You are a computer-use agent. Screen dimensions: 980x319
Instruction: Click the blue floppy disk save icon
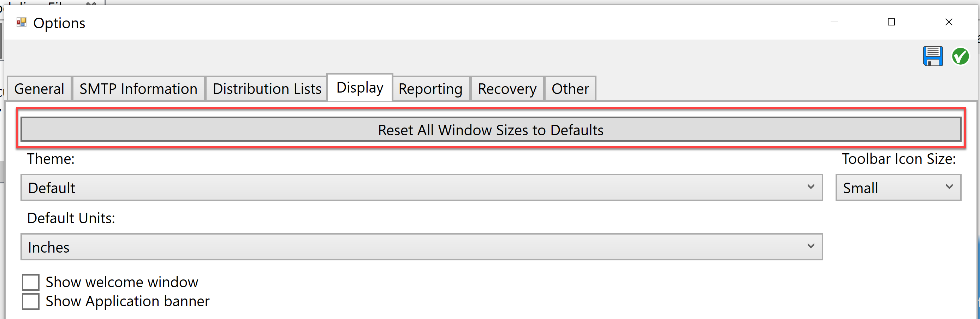point(932,56)
